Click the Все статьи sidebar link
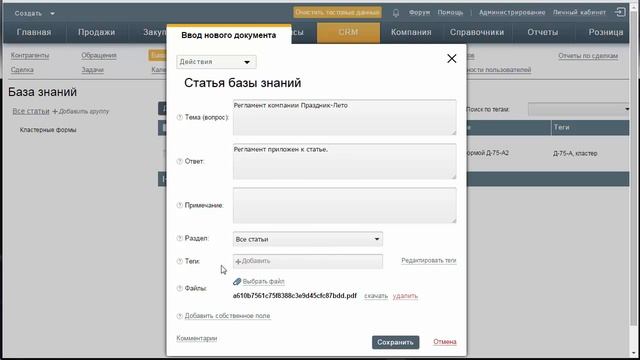640x360 pixels. (31, 111)
